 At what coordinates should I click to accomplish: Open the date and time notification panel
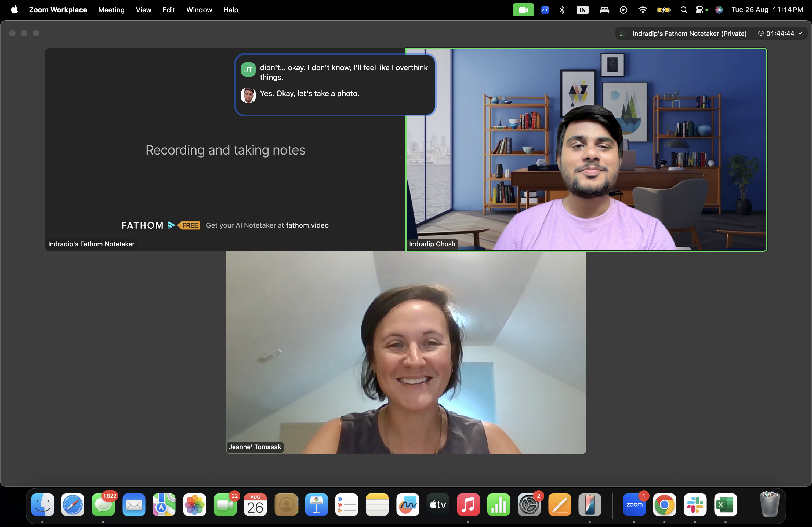[x=767, y=10]
